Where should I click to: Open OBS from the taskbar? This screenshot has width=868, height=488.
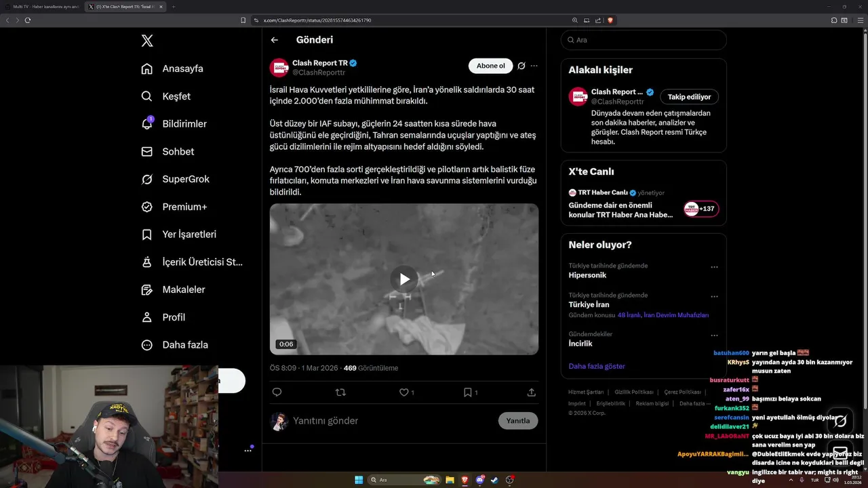tap(510, 480)
